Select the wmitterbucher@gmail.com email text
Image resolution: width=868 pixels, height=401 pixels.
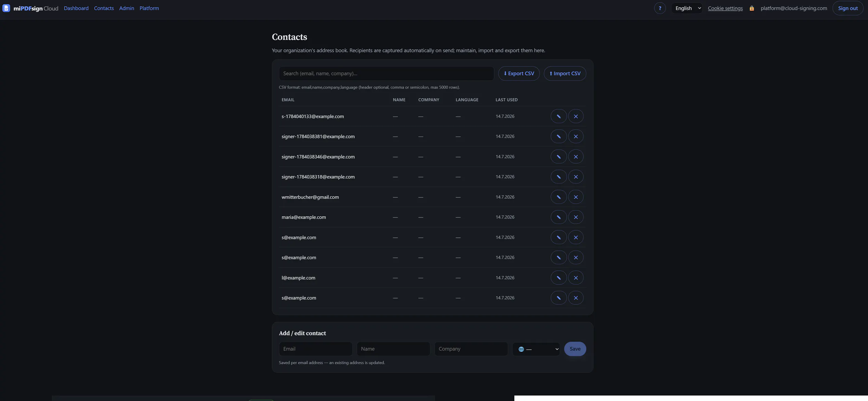tap(310, 197)
